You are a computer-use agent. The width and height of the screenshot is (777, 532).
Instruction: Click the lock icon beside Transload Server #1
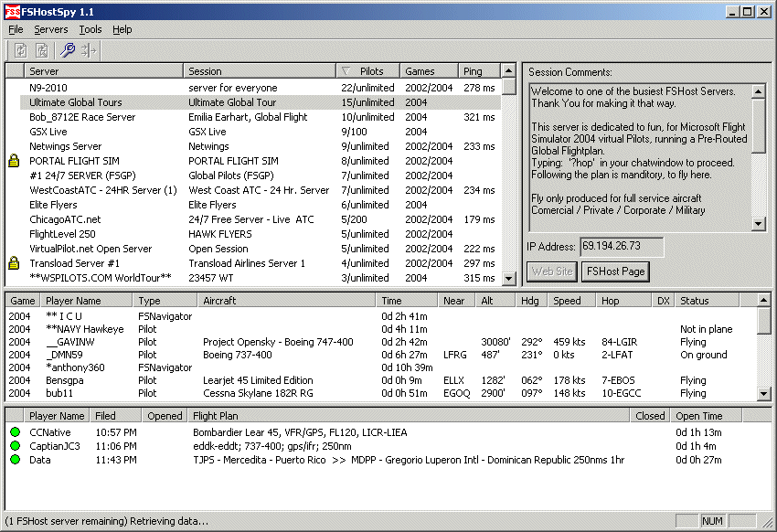[x=14, y=263]
